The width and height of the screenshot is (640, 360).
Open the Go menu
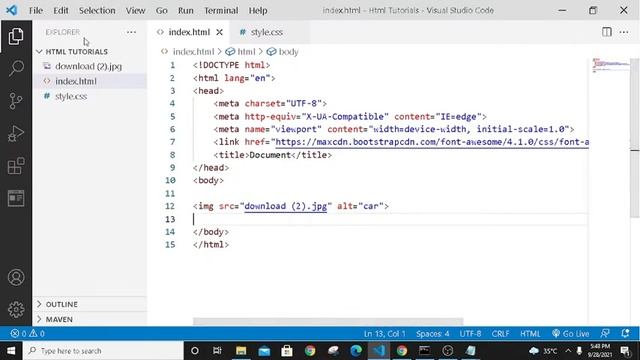162,10
